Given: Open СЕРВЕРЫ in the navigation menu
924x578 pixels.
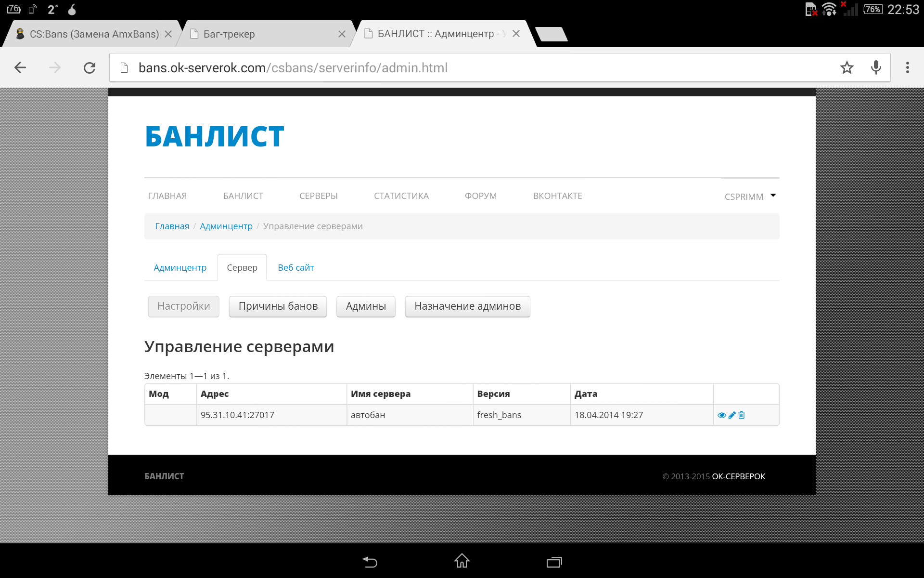Looking at the screenshot, I should (319, 196).
